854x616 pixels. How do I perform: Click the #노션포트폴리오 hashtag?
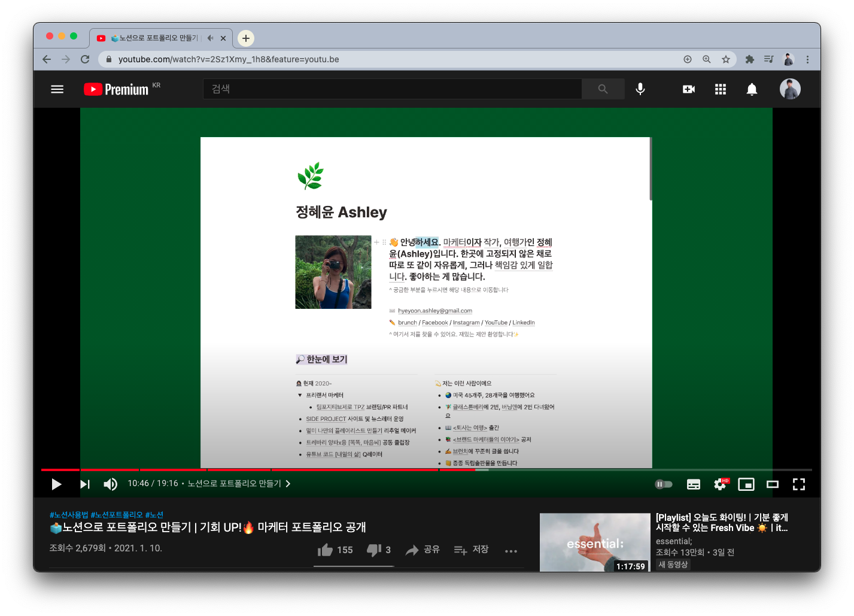pos(117,515)
